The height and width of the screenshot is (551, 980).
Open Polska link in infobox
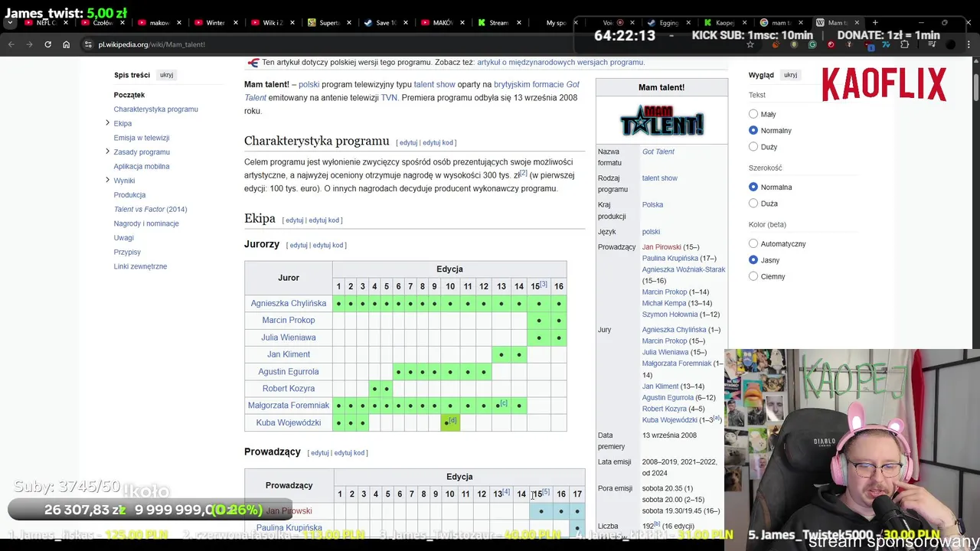point(652,204)
